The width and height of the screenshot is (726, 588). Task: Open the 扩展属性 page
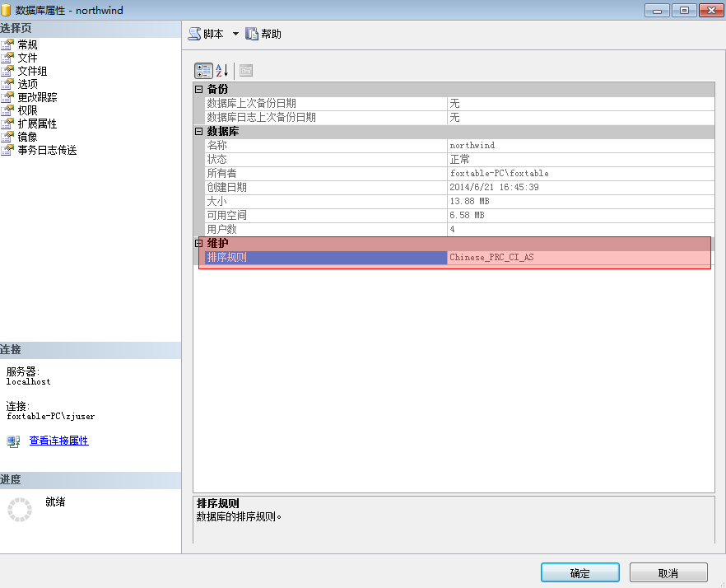pos(37,124)
